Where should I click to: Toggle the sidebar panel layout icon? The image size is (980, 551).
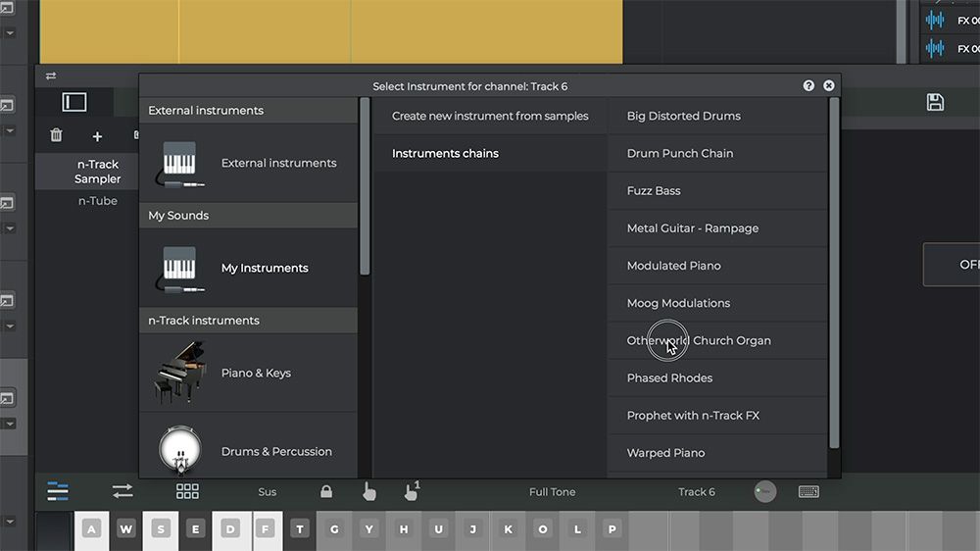pyautogui.click(x=74, y=102)
